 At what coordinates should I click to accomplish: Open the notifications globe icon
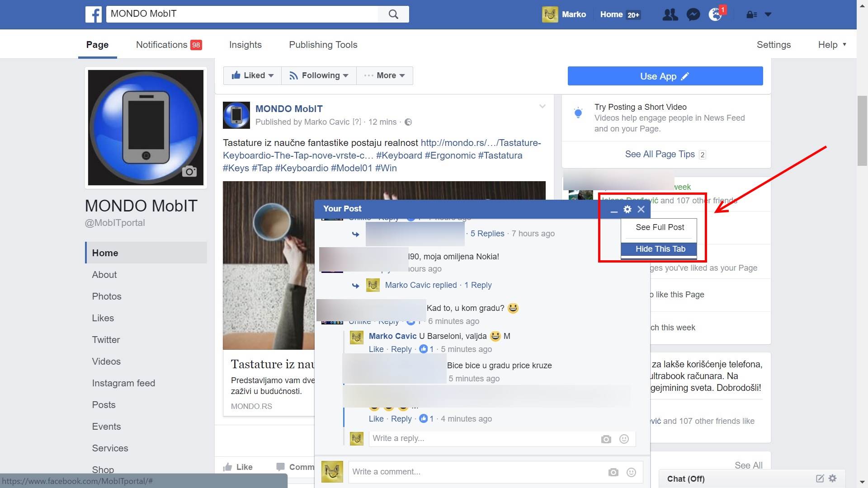pos(715,15)
